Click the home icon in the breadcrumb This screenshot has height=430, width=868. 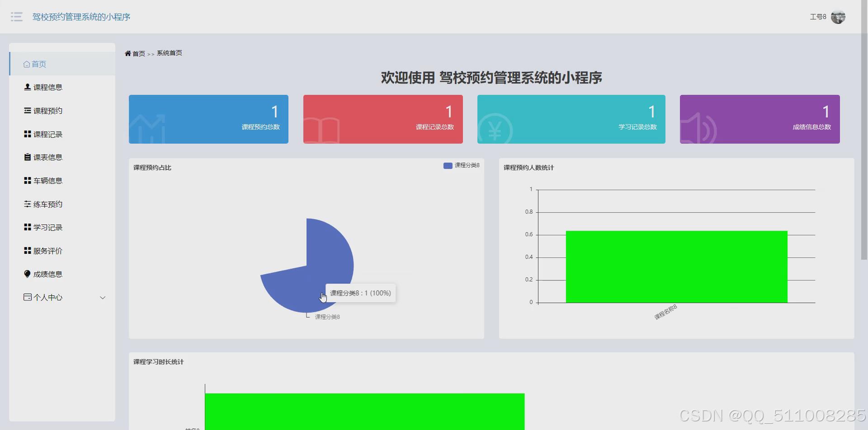pos(128,53)
